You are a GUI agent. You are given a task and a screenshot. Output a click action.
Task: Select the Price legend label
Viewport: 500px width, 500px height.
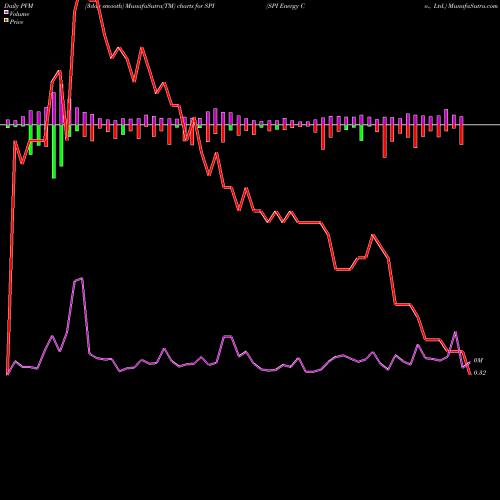16,22
